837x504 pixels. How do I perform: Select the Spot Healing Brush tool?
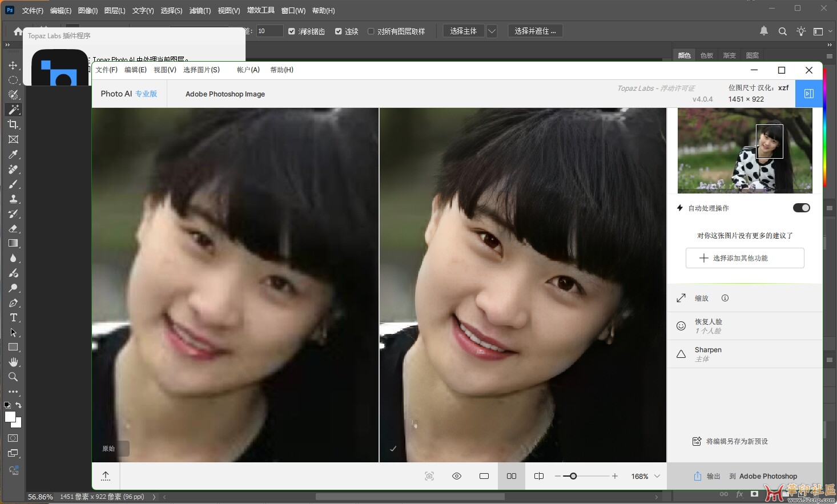coord(13,169)
